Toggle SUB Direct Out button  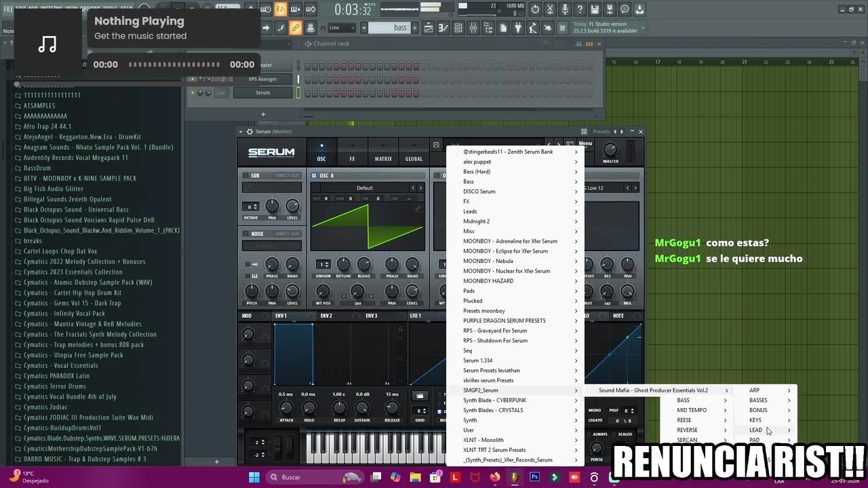click(x=287, y=176)
